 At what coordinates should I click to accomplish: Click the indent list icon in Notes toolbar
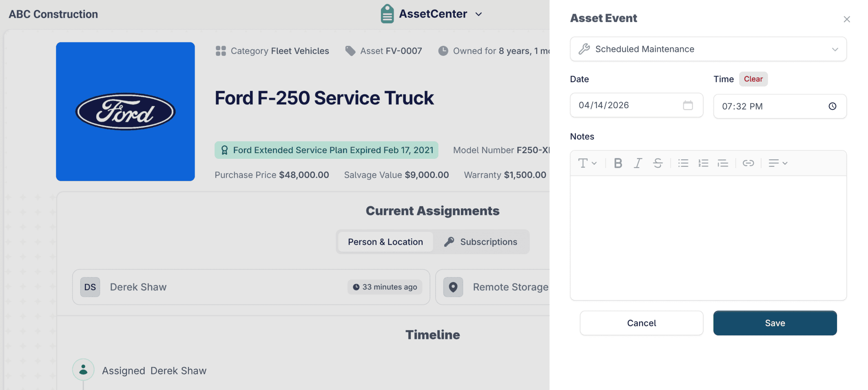[x=723, y=163]
